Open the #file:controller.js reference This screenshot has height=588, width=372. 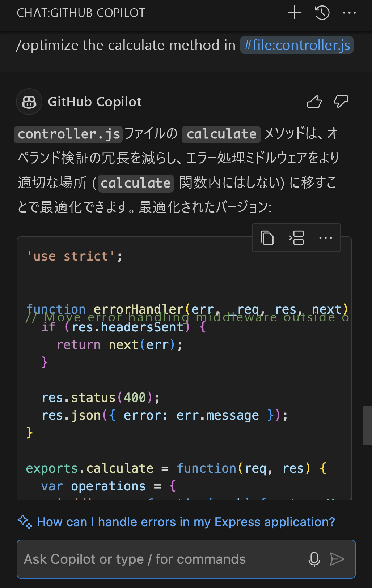[297, 45]
